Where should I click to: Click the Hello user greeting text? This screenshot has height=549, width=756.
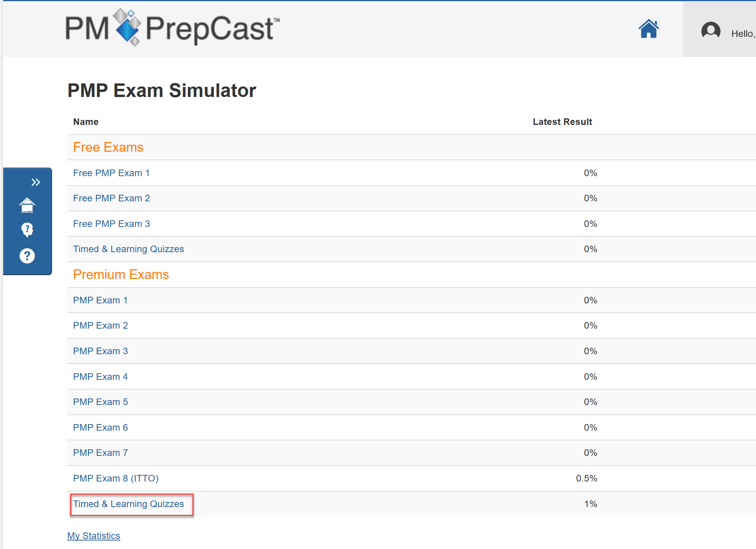[743, 34]
